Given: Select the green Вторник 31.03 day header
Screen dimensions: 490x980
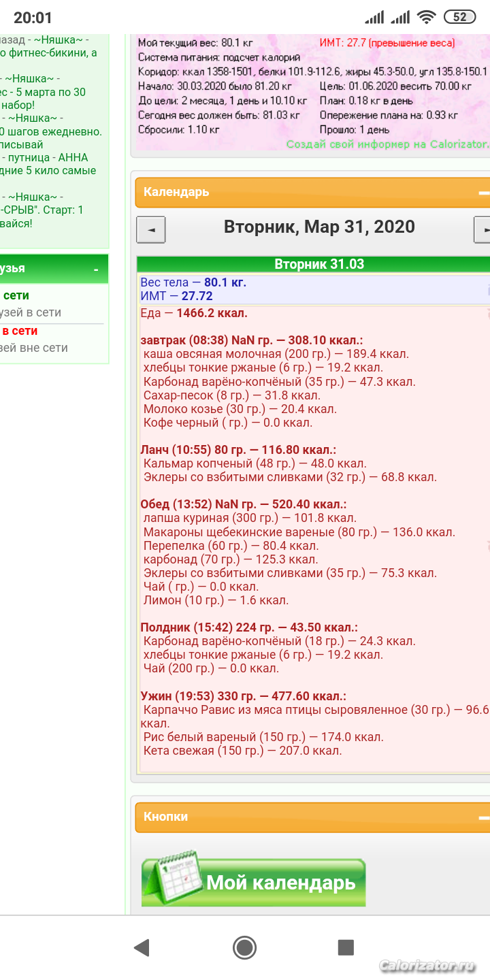Looking at the screenshot, I should point(318,264).
